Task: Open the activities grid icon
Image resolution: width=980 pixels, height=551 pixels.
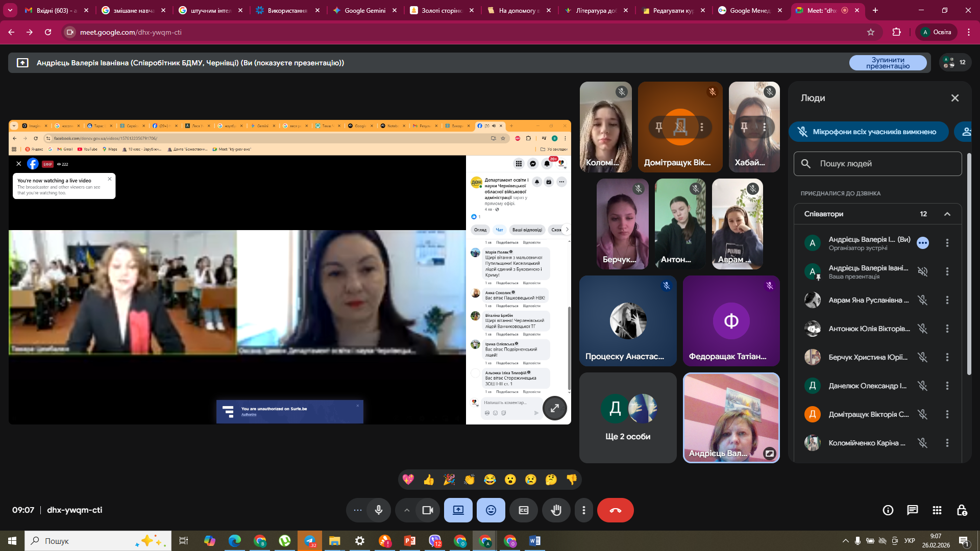Action: click(x=937, y=510)
